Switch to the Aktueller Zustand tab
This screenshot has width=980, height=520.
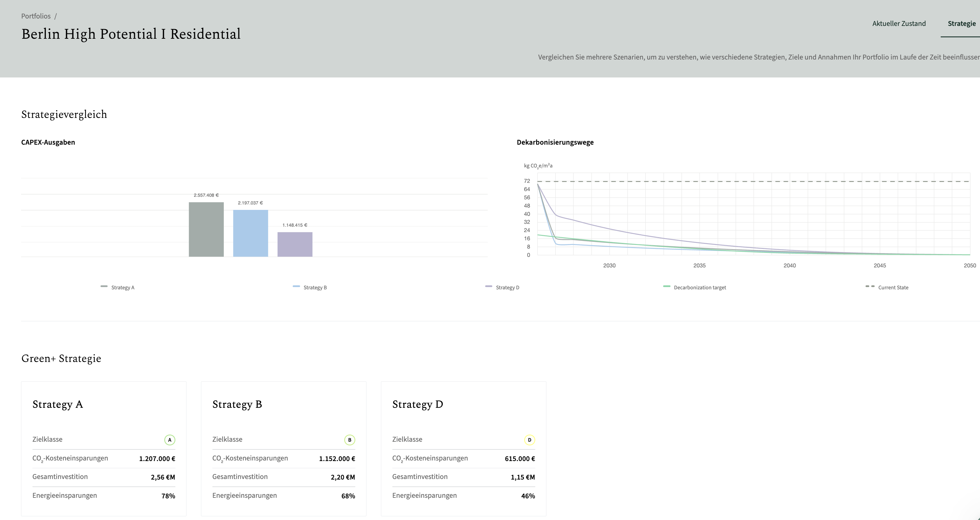coord(899,24)
